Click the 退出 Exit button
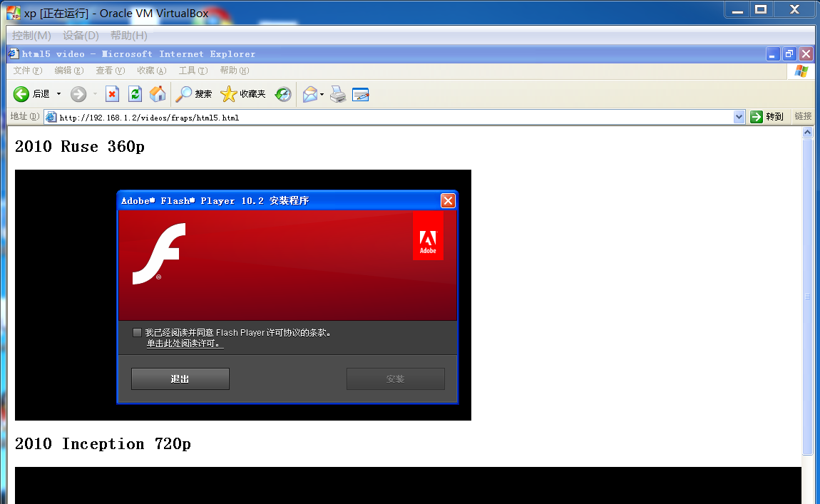Viewport: 820px width, 504px height. pyautogui.click(x=180, y=379)
